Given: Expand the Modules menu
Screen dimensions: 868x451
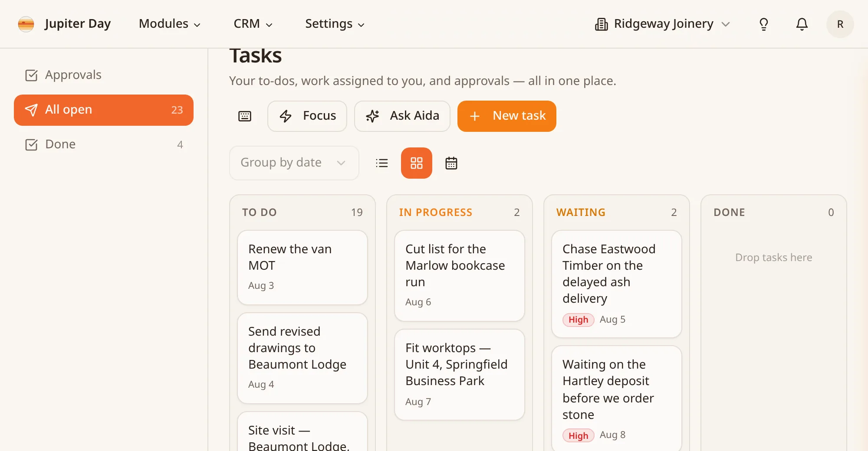Looking at the screenshot, I should tap(169, 24).
